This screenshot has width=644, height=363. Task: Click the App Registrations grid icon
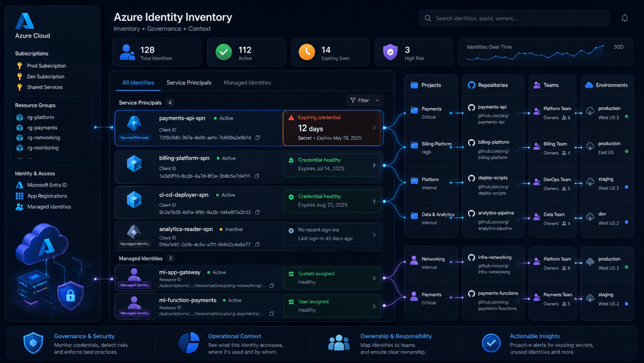tap(19, 196)
